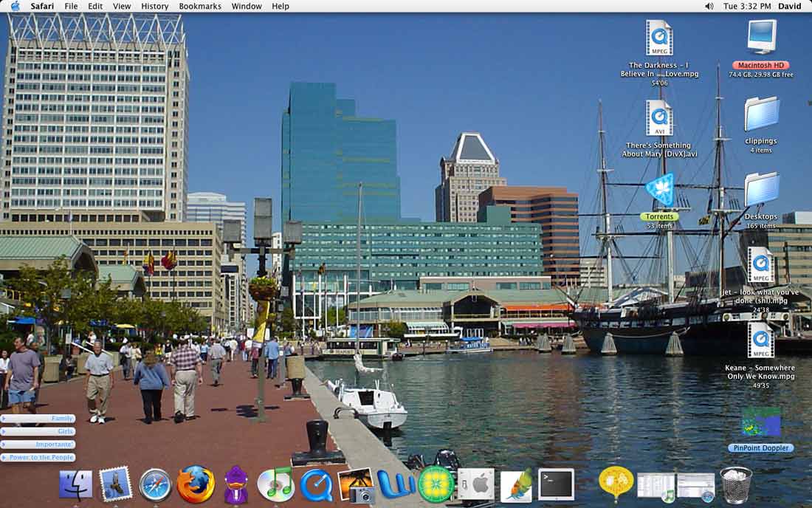Viewport: 812px width, 508px height.
Task: Launch Firefox from the Dock
Action: pos(195,484)
